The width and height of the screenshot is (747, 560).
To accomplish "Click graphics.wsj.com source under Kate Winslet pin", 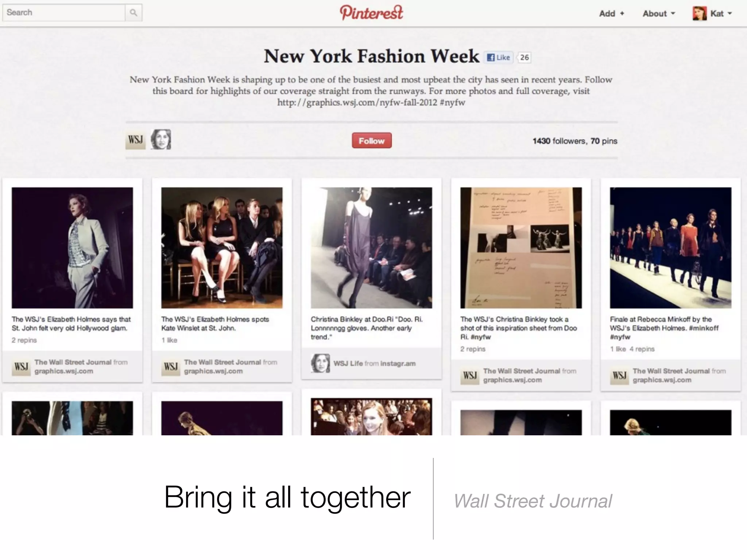I will click(x=213, y=371).
